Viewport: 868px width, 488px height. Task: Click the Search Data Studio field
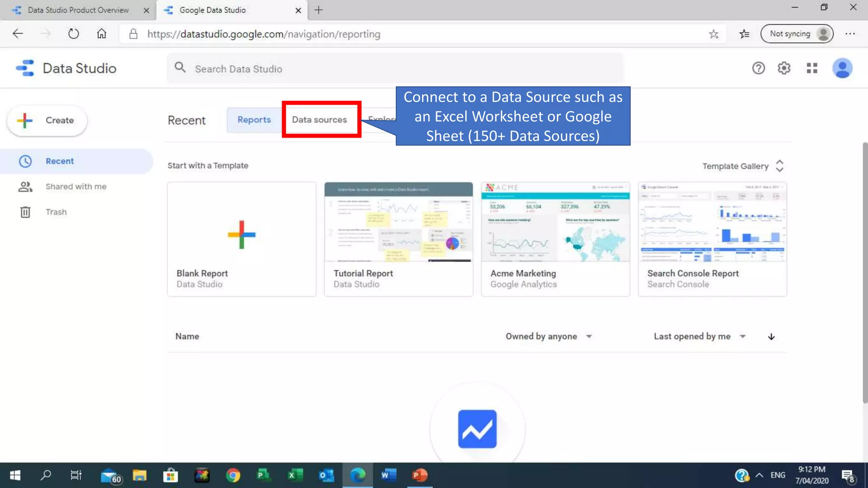point(395,69)
